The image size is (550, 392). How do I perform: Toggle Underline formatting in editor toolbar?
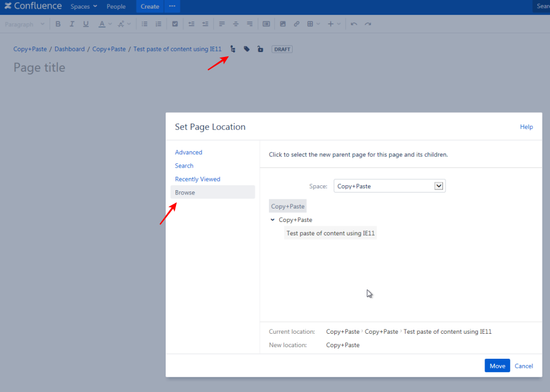[x=86, y=24]
